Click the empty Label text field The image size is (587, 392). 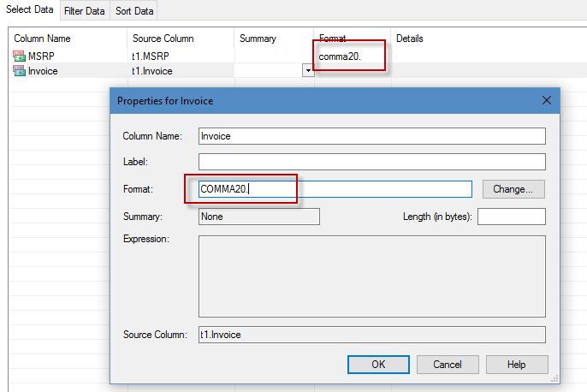pos(371,163)
